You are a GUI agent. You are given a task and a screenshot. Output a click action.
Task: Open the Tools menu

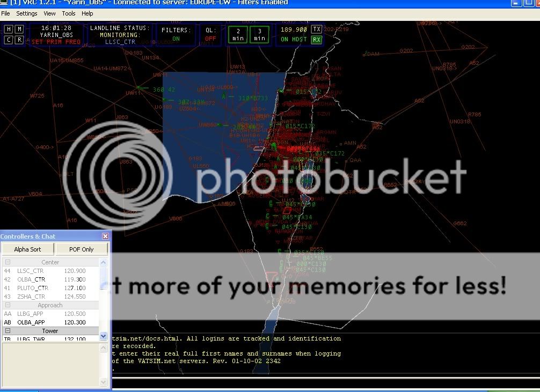coord(69,13)
